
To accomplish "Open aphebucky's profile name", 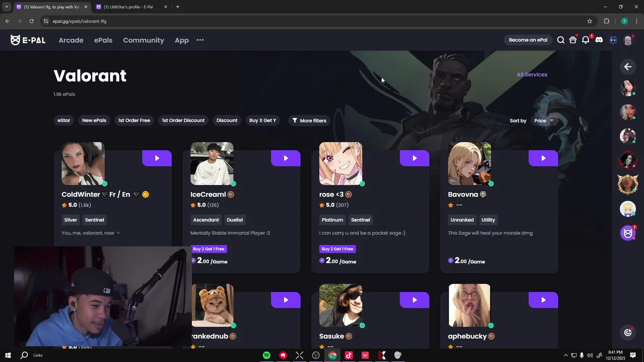I will 467,336.
